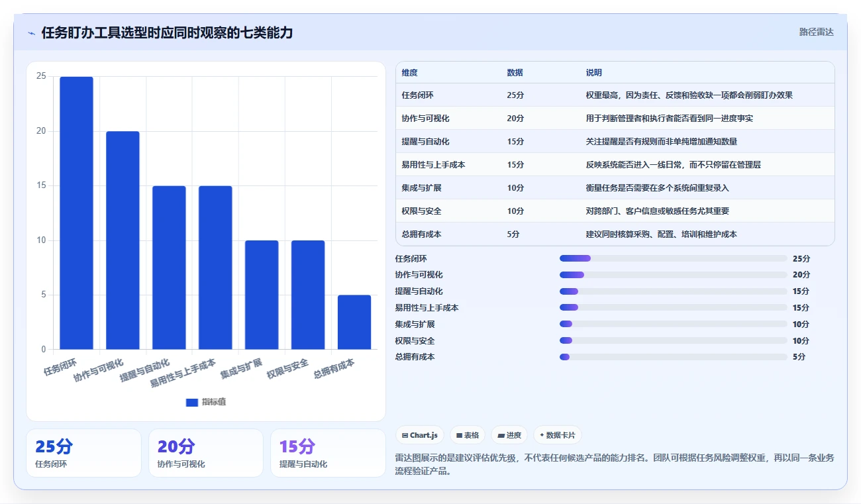Click the 20分 value in table

515,119
